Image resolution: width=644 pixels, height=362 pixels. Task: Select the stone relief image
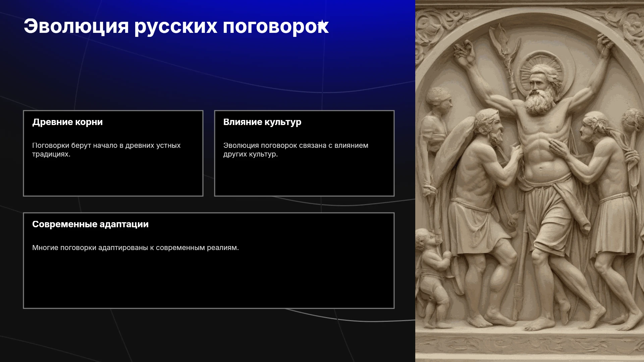[530, 181]
